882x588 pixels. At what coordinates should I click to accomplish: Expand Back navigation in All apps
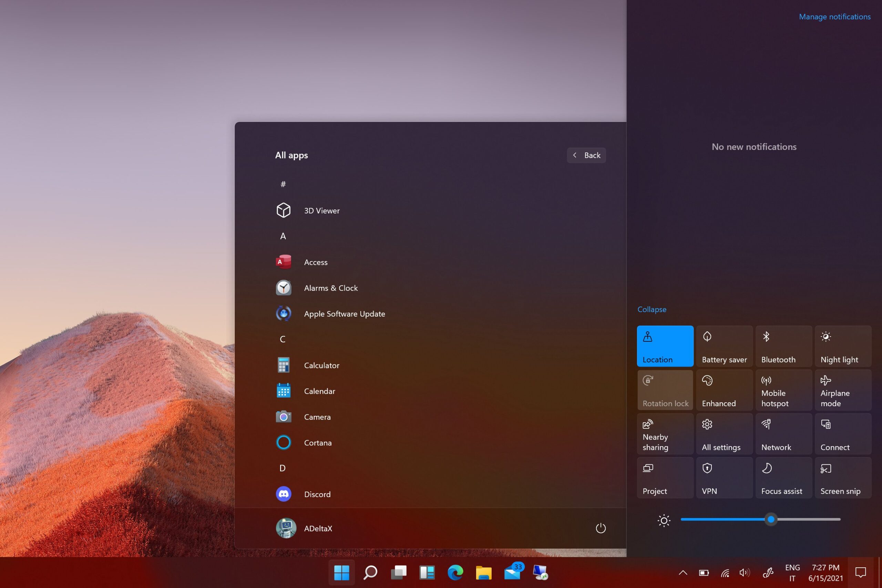(x=585, y=155)
